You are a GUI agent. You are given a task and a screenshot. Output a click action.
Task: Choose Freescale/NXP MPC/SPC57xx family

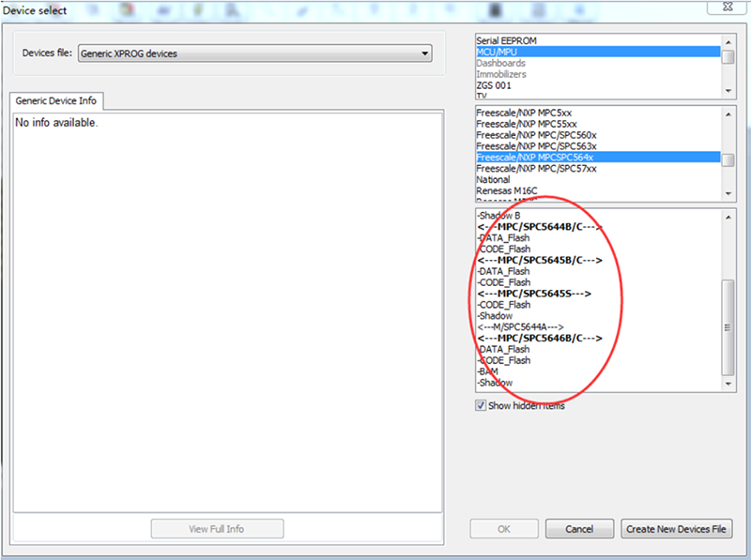point(535,169)
